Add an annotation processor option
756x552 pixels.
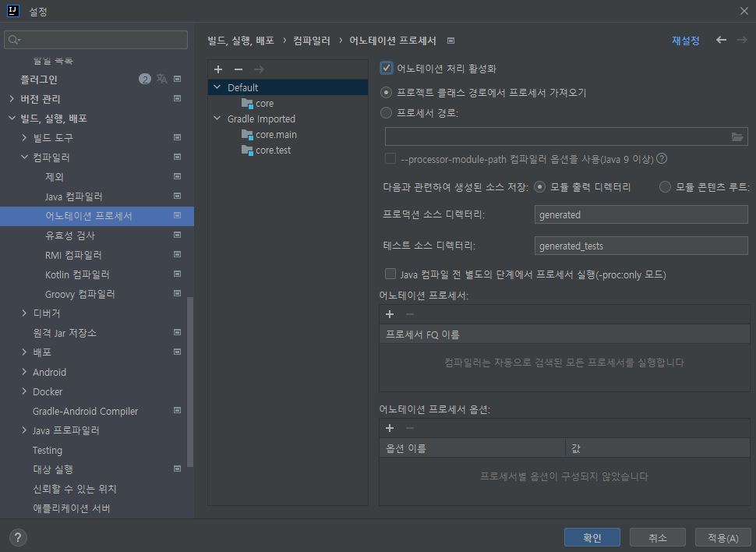(390, 429)
